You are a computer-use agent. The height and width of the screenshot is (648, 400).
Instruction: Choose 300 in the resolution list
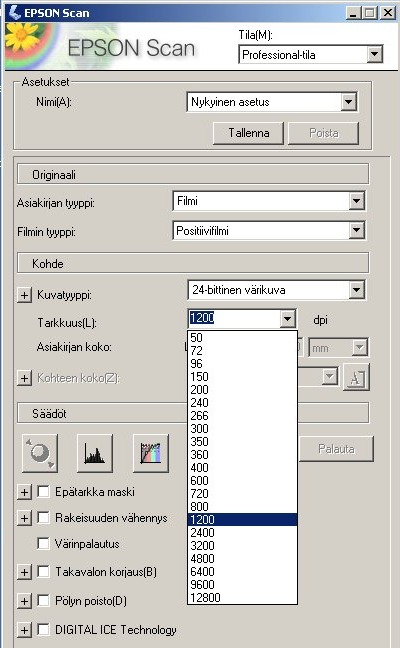pos(243,429)
